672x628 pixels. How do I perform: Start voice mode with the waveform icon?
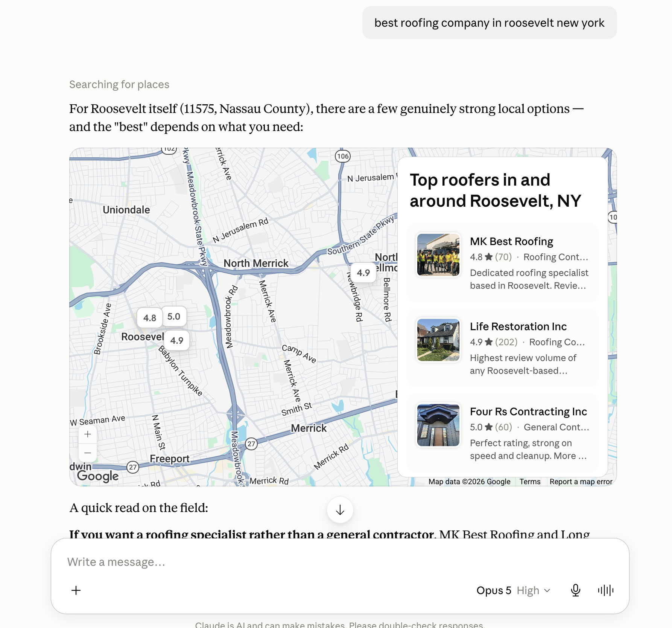click(x=605, y=590)
